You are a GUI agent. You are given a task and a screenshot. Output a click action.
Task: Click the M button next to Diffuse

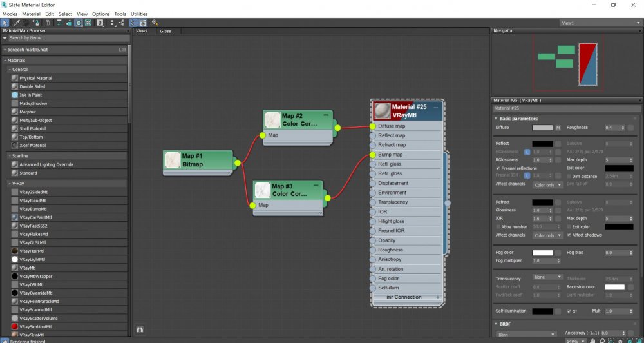(558, 128)
